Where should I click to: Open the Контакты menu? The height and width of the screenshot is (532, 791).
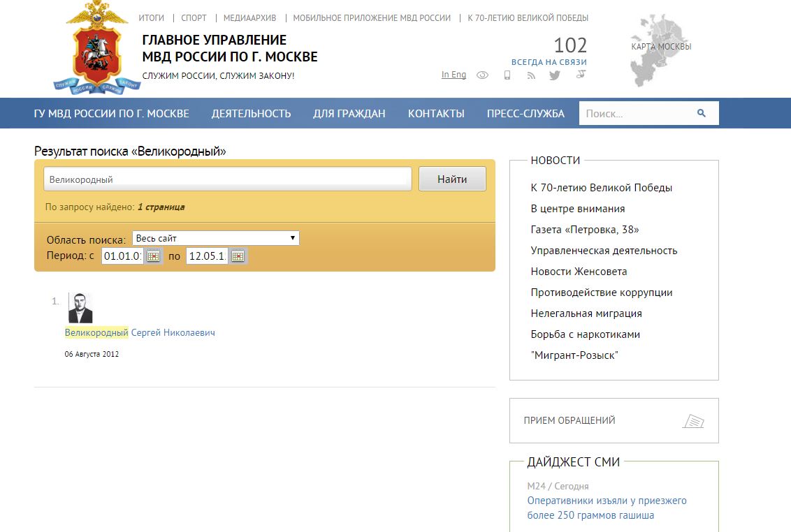pyautogui.click(x=436, y=114)
